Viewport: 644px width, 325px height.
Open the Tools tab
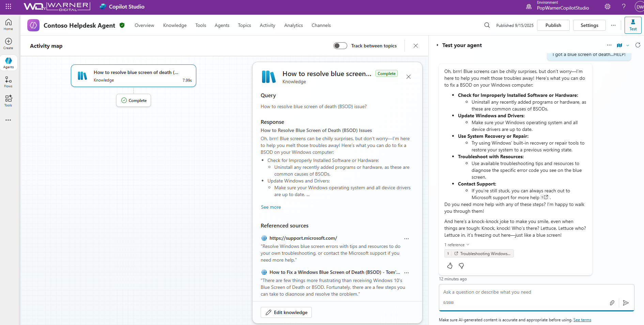[x=201, y=25]
